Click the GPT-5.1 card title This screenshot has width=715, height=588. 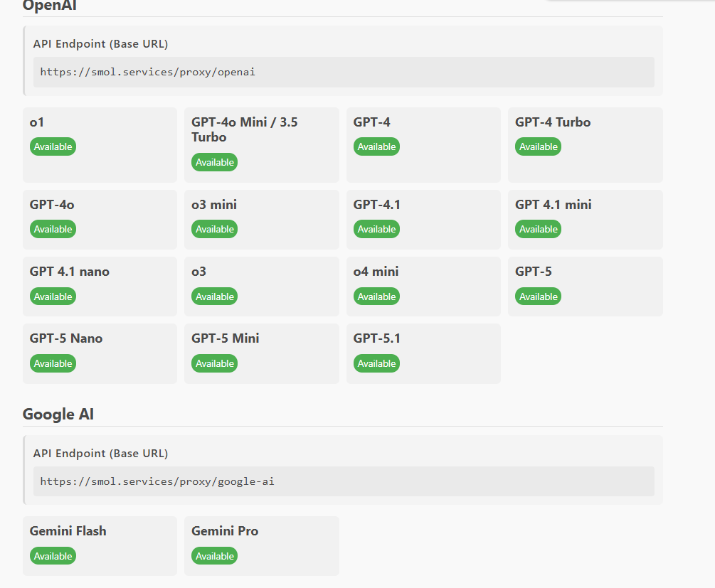pyautogui.click(x=376, y=338)
